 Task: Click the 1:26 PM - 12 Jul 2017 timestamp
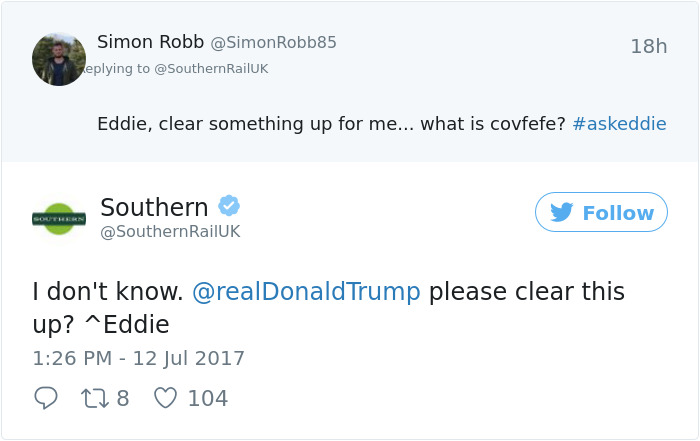tap(138, 358)
